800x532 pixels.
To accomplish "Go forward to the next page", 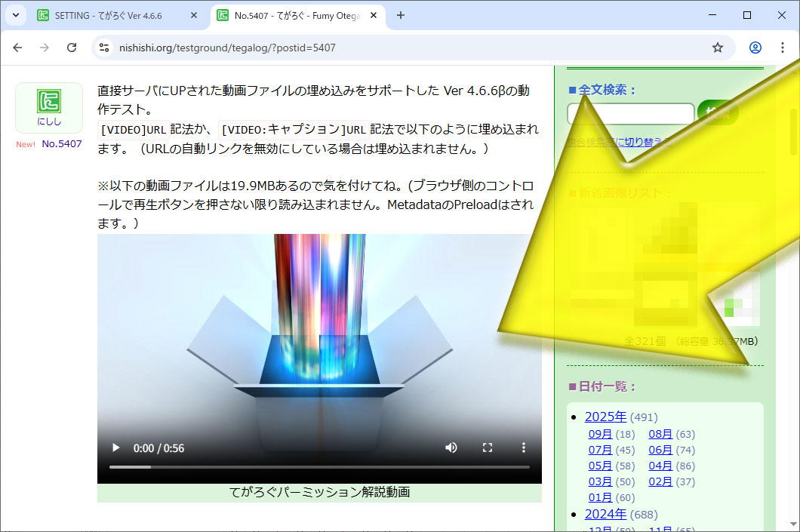I will tap(45, 48).
